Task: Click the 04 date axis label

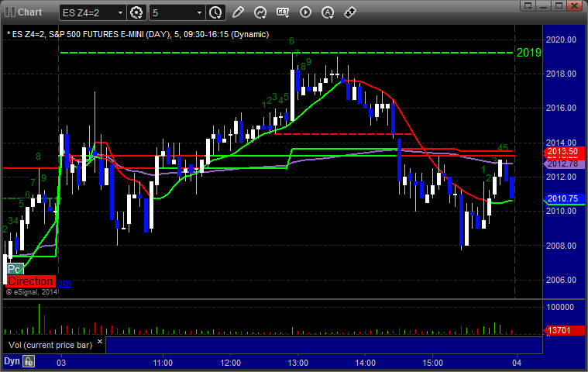Action: coord(517,363)
